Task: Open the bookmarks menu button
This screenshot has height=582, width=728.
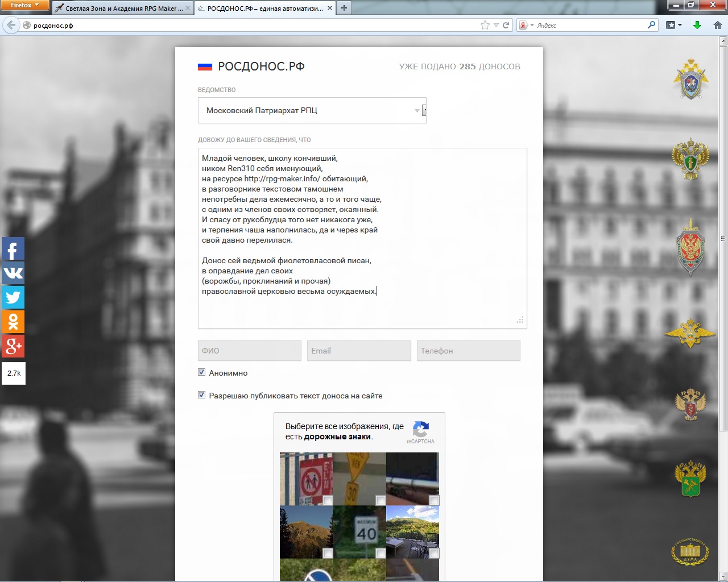Action: tap(674, 25)
